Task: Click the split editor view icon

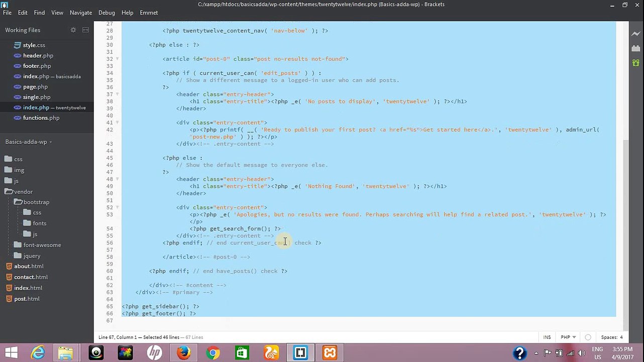Action: pyautogui.click(x=85, y=30)
